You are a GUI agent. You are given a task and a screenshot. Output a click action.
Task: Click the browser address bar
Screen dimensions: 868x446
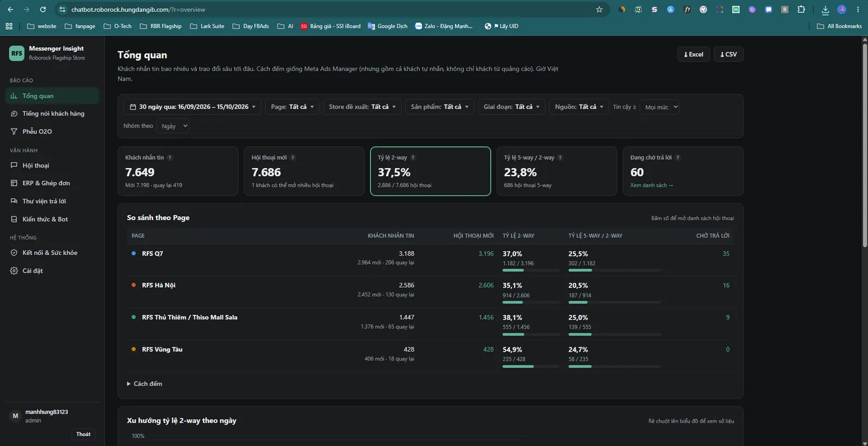coord(331,10)
